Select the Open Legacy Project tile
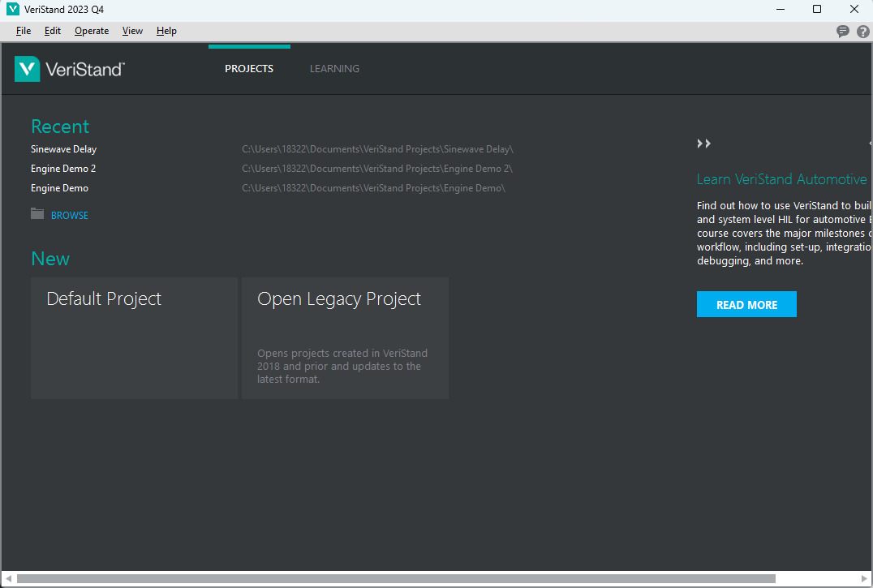The height and width of the screenshot is (588, 873). point(345,337)
